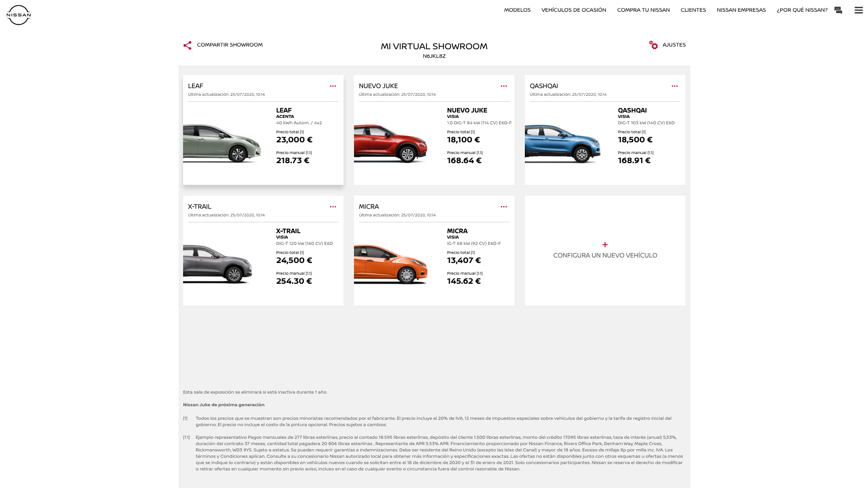Click the 24,500 € X-Trail price
The image size is (868, 488).
point(294,261)
